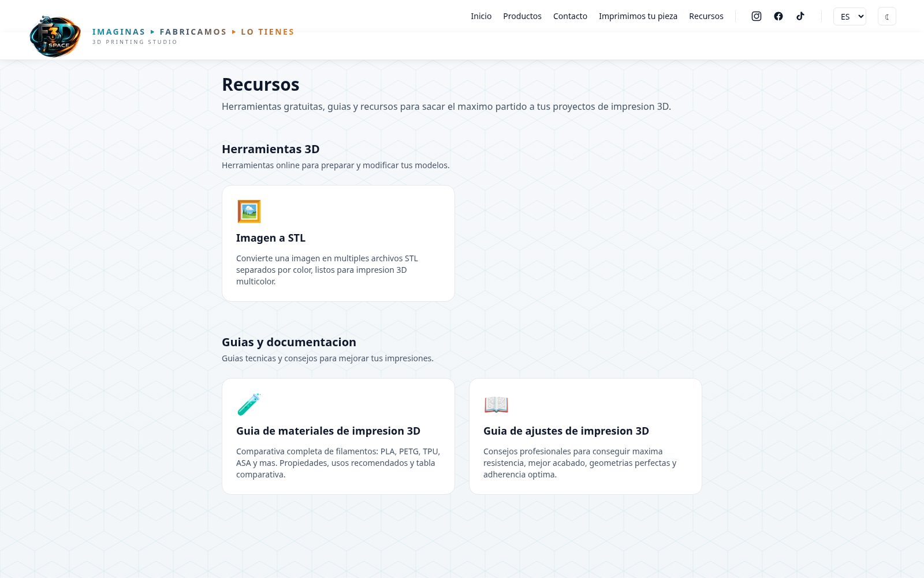Click the Guias y documentacion section heading
The width and height of the screenshot is (924, 578).
289,342
